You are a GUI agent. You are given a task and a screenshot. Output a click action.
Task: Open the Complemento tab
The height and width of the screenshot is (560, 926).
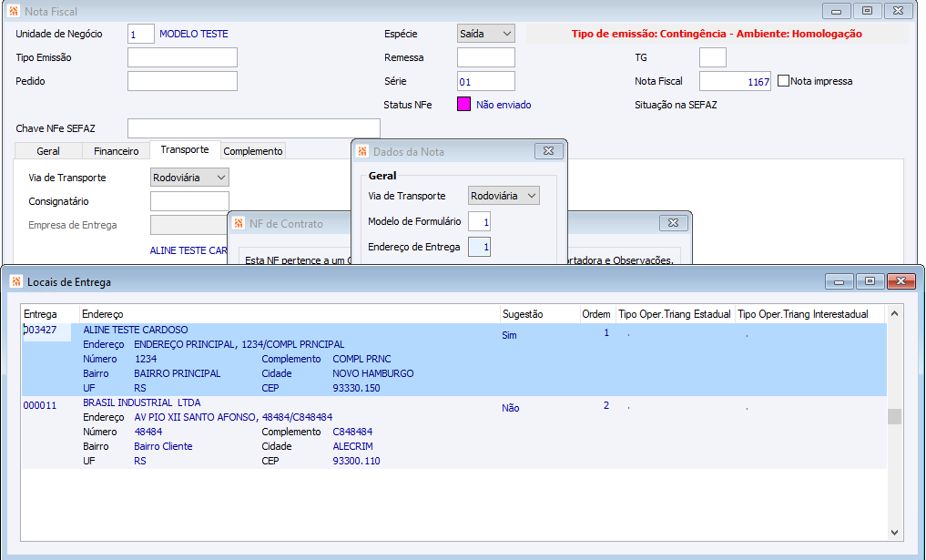(253, 151)
